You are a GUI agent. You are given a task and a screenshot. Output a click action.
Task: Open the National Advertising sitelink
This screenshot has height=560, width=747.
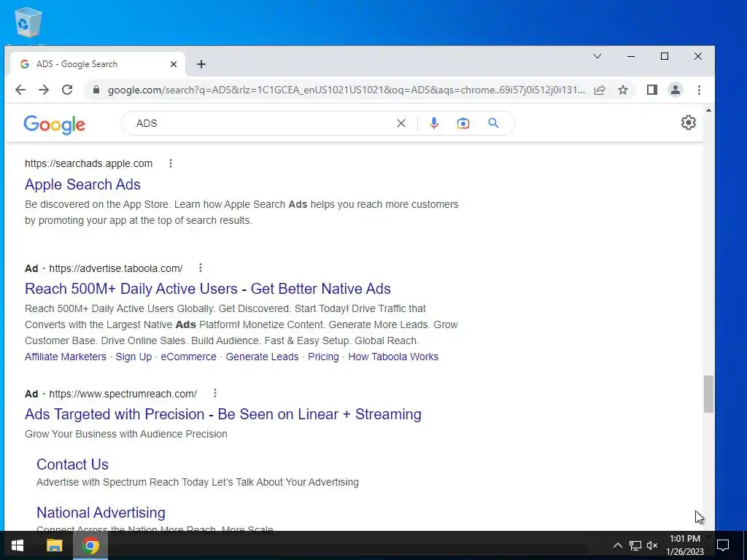pyautogui.click(x=101, y=513)
